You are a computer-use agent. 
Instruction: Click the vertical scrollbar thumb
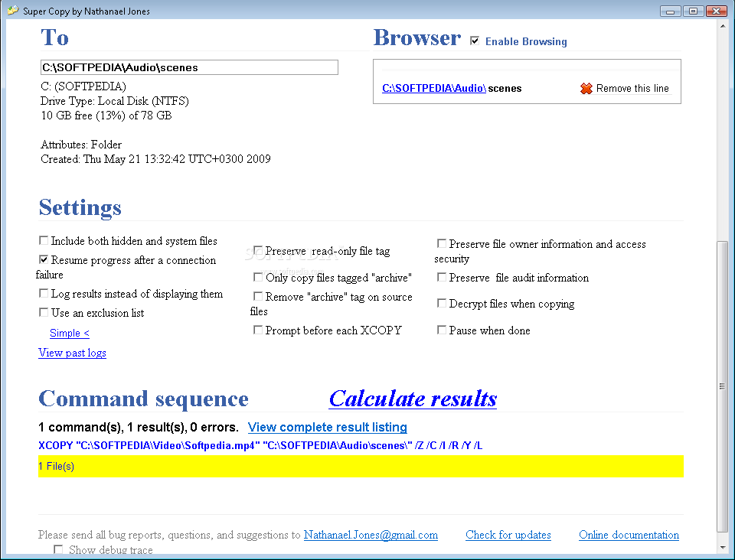pos(722,386)
